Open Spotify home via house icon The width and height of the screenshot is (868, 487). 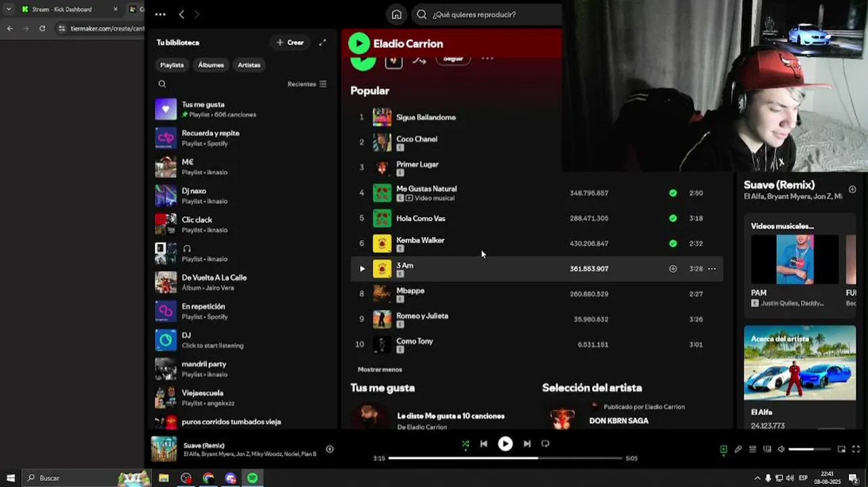click(396, 14)
